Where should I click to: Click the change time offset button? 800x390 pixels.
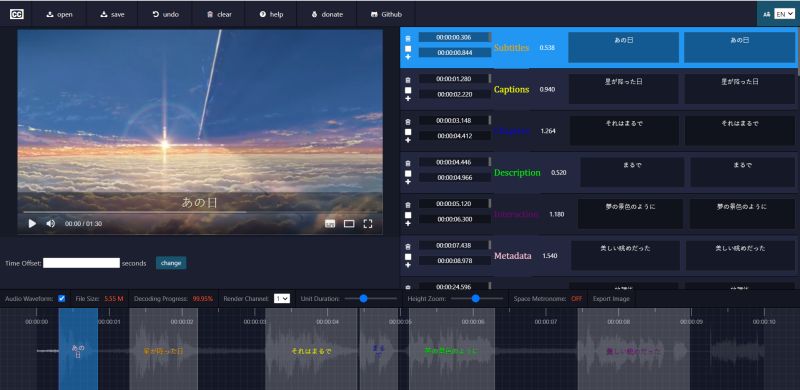(171, 263)
